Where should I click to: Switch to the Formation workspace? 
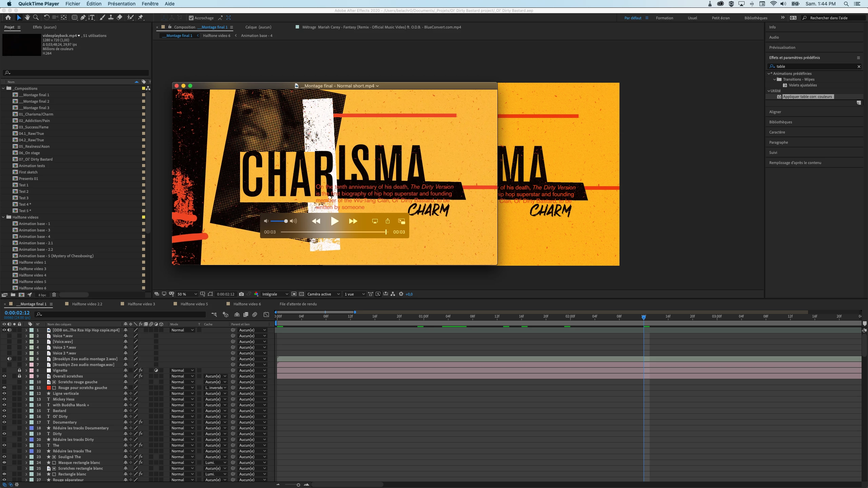coord(664,18)
